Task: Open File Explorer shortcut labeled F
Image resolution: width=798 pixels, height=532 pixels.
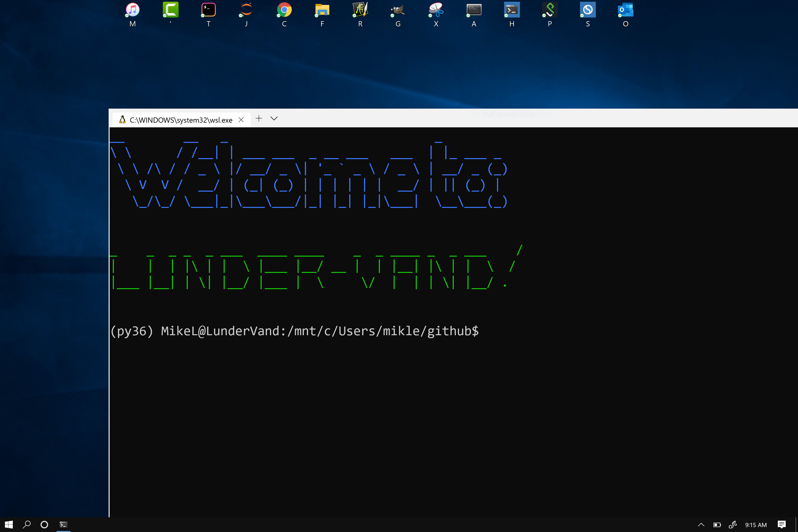Action: pyautogui.click(x=322, y=10)
